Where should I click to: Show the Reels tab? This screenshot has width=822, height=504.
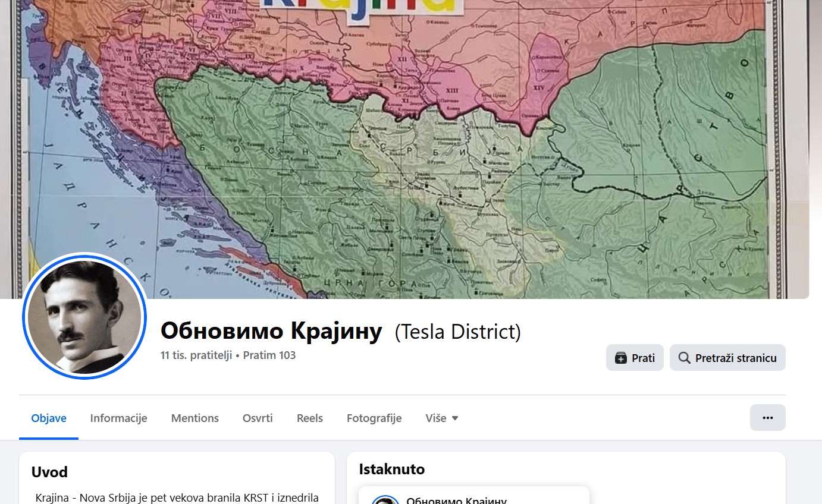tap(309, 418)
